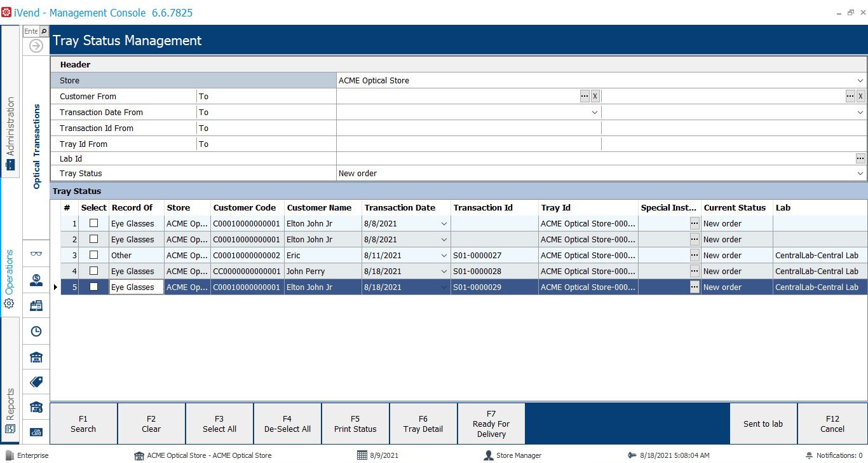This screenshot has height=463, width=868.
Task: Open the Optical Transactions menu
Action: click(37, 137)
